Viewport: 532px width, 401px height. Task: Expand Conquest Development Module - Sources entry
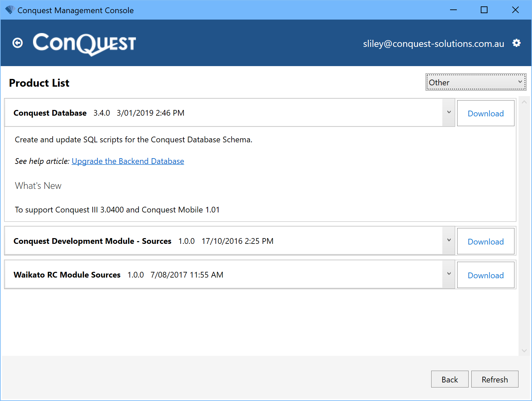tap(449, 240)
